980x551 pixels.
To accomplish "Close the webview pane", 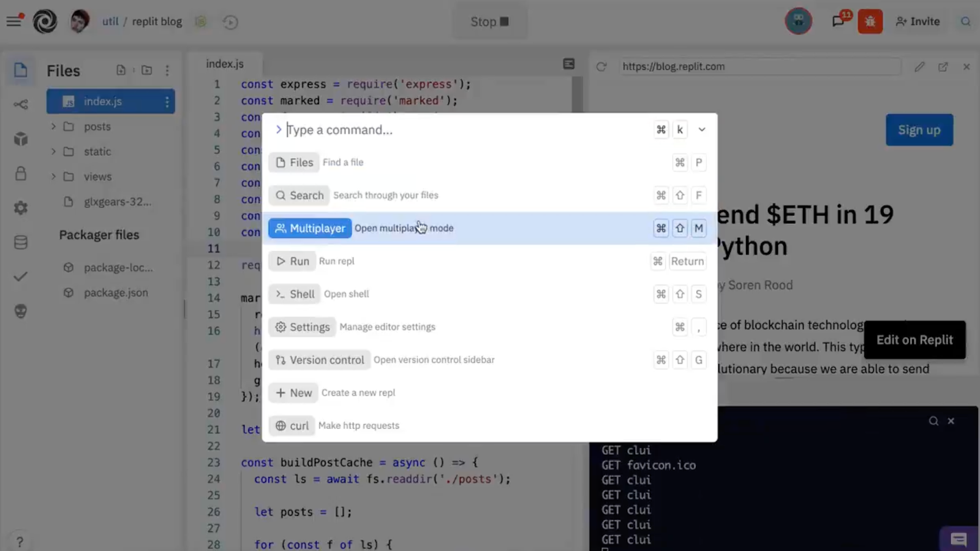I will [966, 66].
